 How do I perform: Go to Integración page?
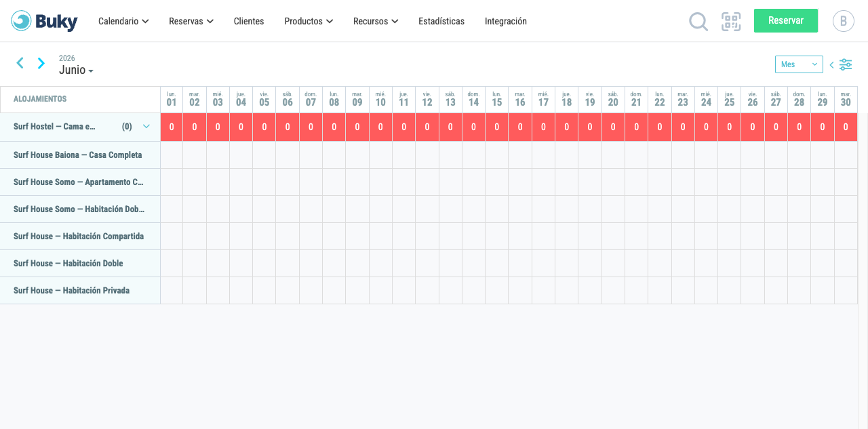[x=506, y=21]
